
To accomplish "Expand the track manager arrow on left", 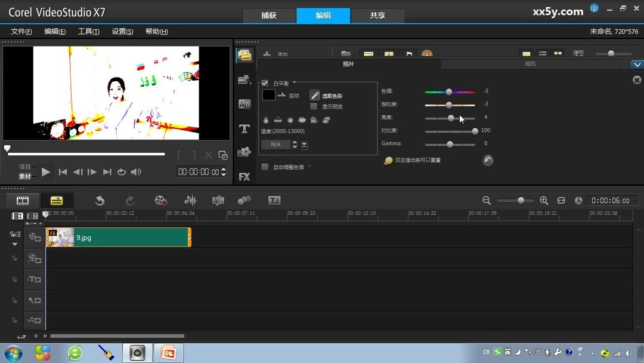I will [15, 244].
